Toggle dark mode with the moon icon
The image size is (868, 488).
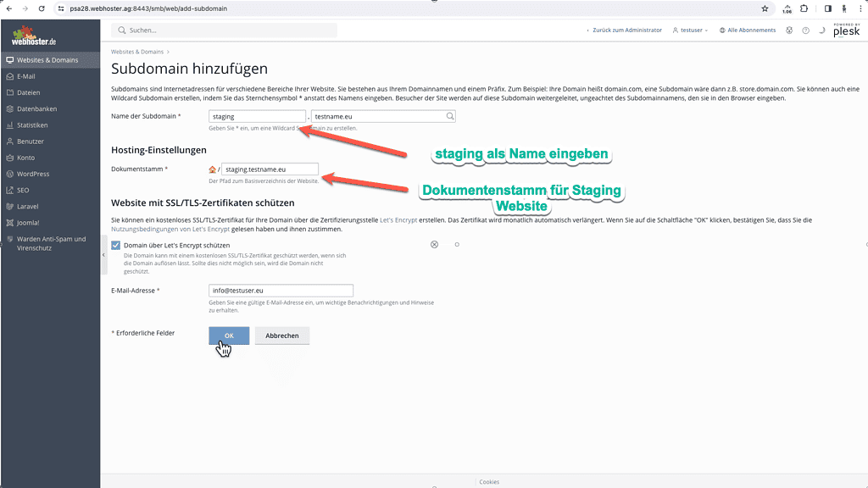(x=821, y=30)
